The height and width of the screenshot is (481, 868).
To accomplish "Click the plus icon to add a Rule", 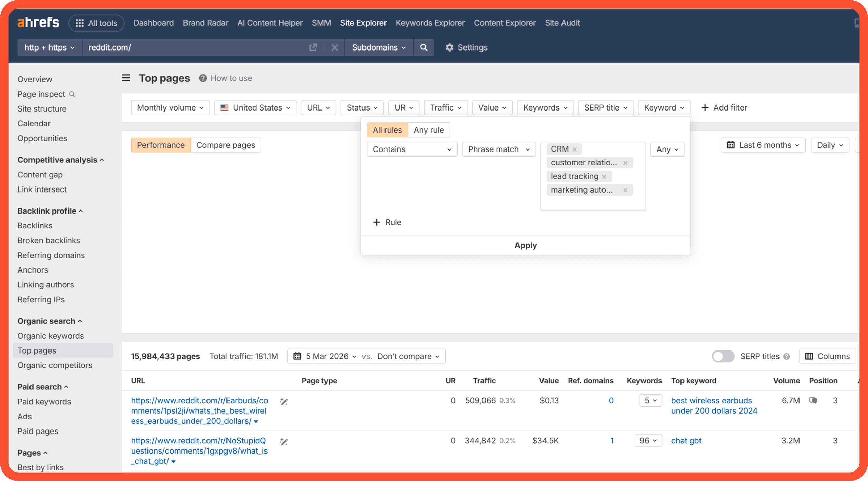I will (x=376, y=222).
